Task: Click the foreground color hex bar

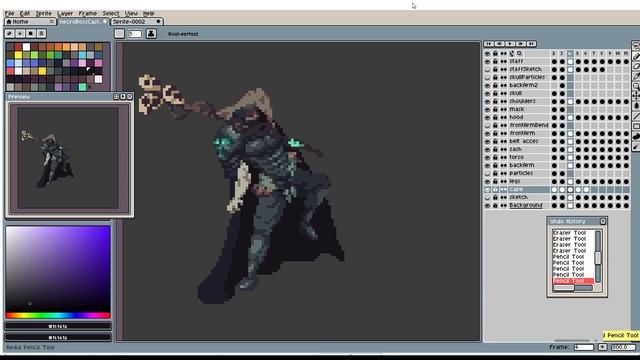Action: pos(58,327)
